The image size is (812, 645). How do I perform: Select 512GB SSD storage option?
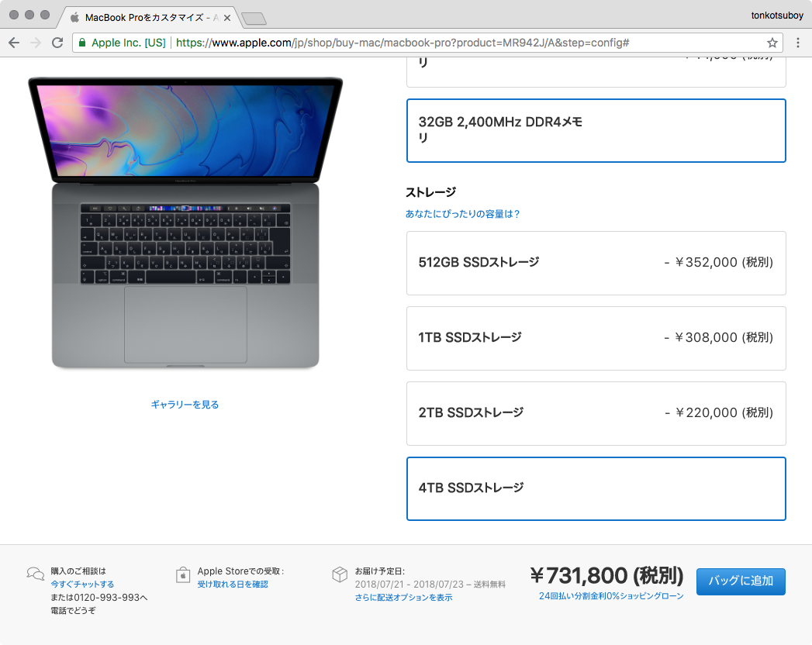pyautogui.click(x=596, y=263)
